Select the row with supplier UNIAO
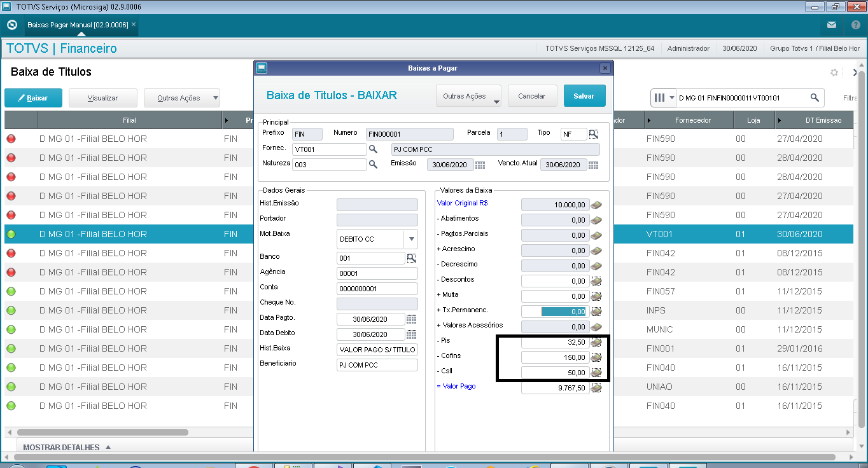Image resolution: width=868 pixels, height=468 pixels. 428,387
